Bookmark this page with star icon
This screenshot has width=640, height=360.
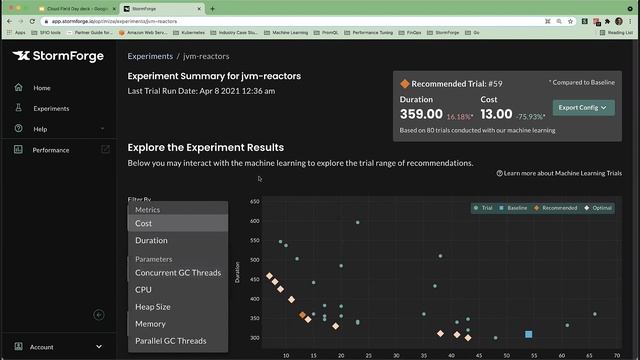[x=570, y=21]
